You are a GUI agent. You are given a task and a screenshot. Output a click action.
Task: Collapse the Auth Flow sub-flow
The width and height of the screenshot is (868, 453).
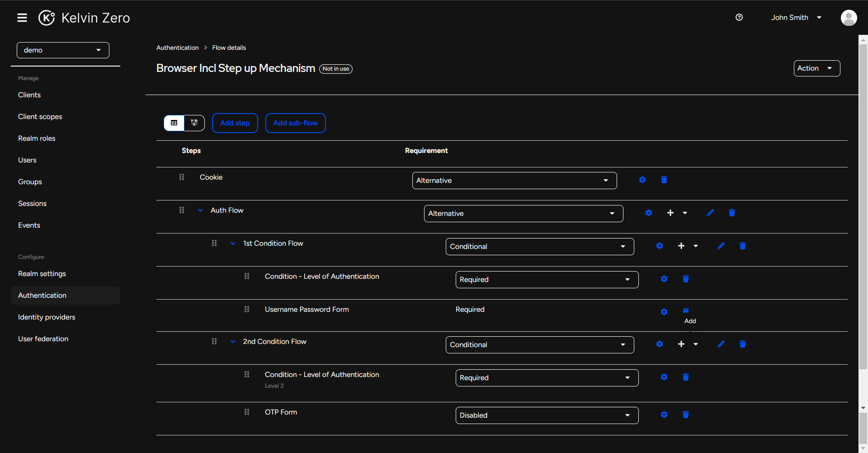(x=200, y=210)
